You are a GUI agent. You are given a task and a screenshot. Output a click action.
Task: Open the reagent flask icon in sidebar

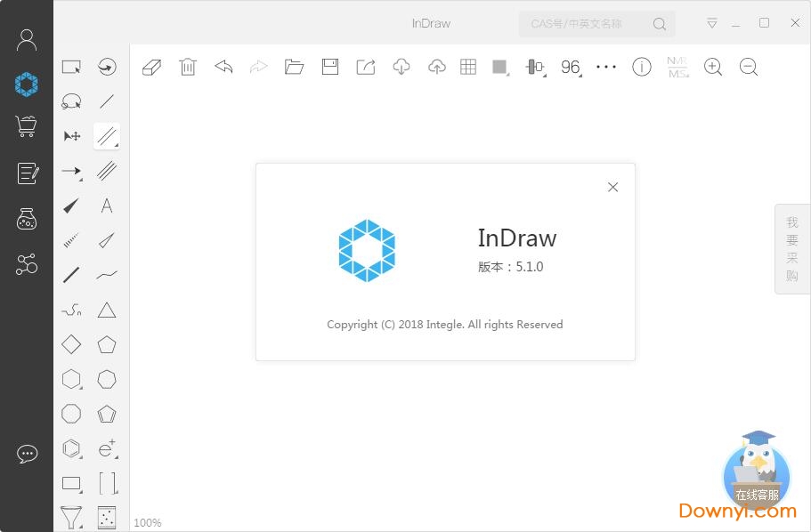coord(27,219)
